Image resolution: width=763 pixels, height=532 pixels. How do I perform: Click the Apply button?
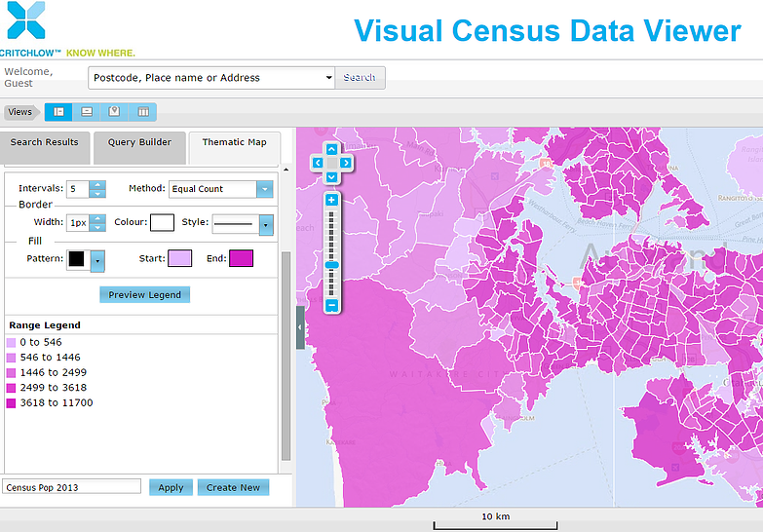pos(171,488)
